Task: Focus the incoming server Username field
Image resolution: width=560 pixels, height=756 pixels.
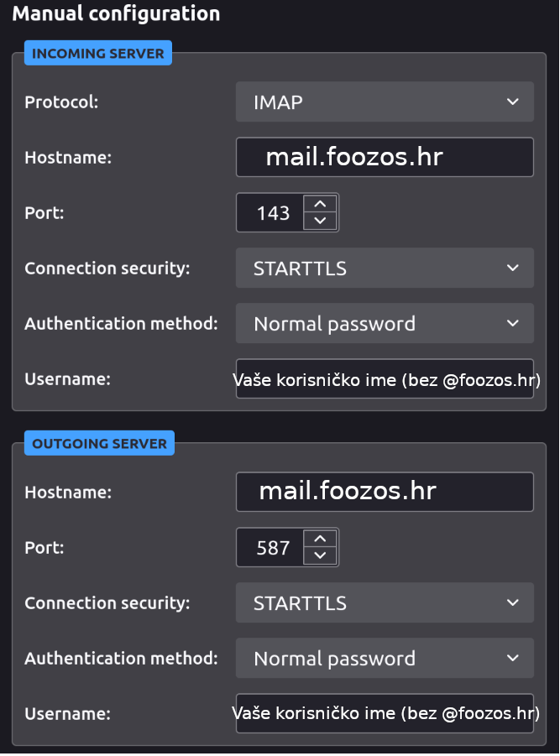Action: (385, 379)
